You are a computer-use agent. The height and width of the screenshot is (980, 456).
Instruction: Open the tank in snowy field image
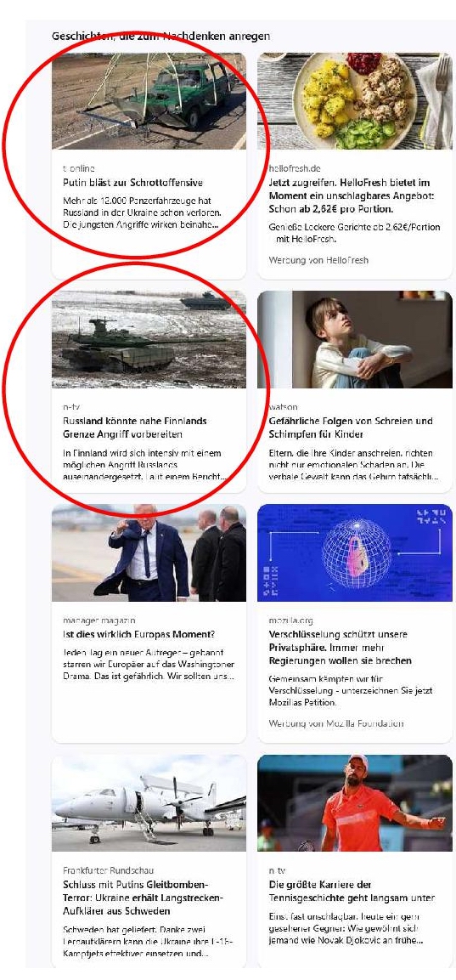pos(149,339)
